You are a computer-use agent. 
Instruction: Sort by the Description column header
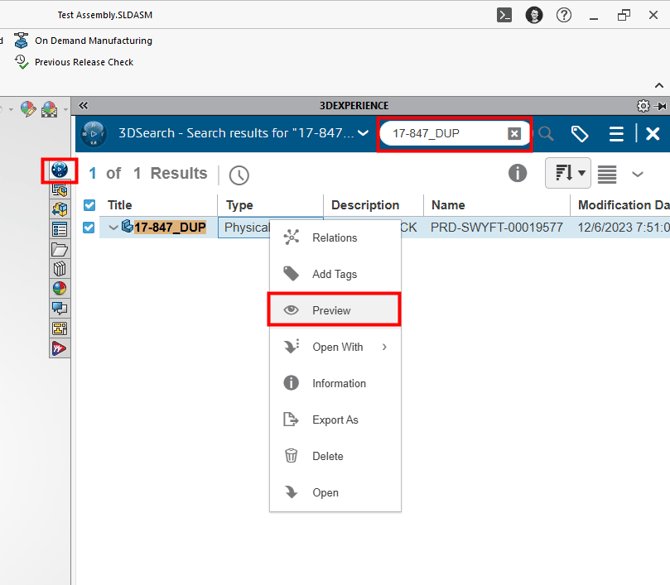pos(365,205)
